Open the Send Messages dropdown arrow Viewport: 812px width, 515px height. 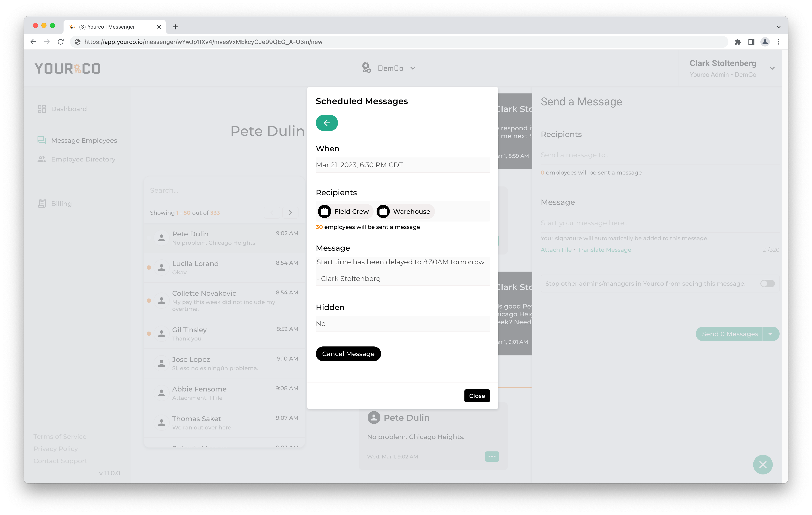(x=770, y=334)
